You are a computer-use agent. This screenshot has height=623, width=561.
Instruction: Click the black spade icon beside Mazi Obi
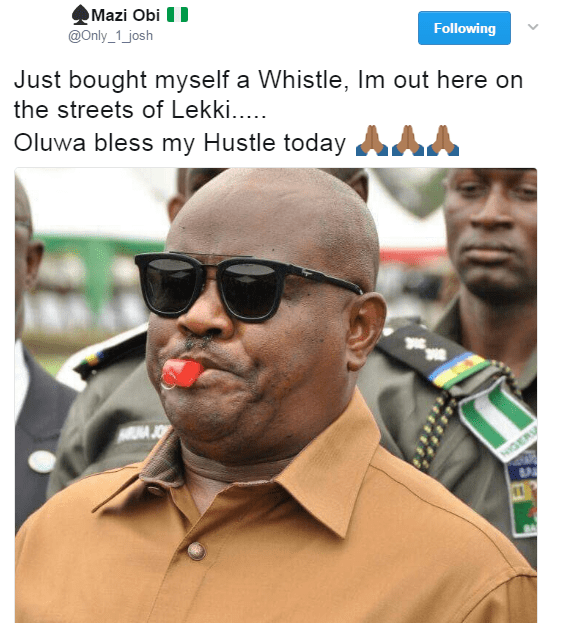tap(81, 15)
